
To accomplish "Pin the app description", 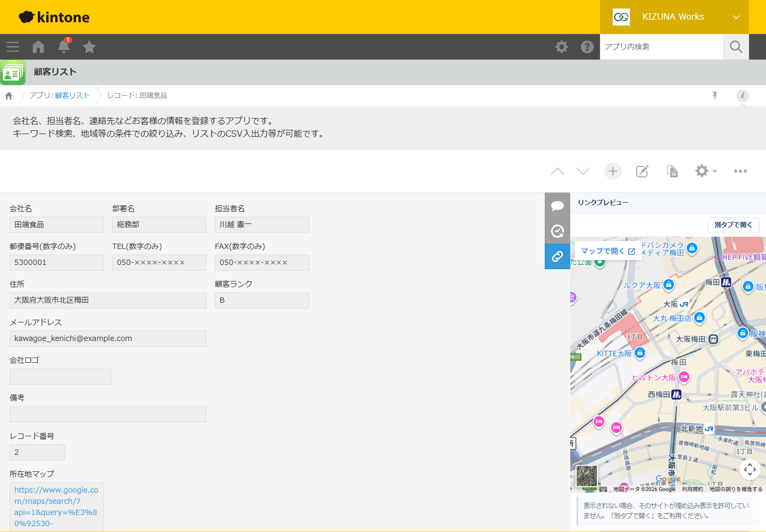I will 715,95.
